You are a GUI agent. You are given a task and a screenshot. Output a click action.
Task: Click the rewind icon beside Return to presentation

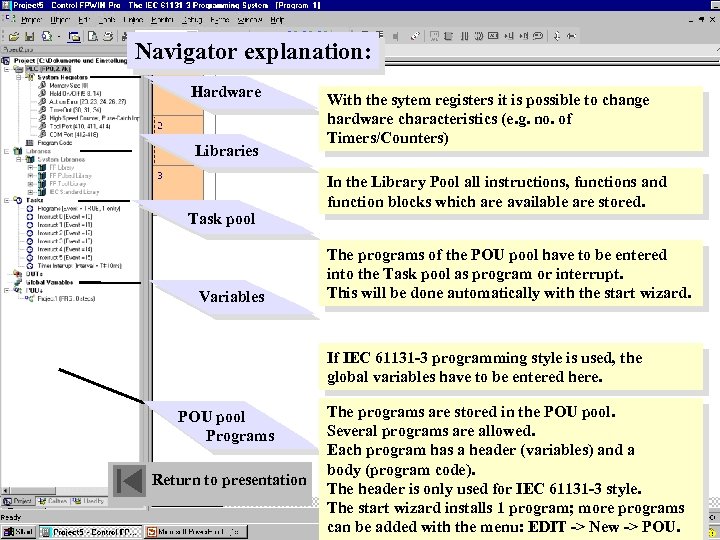[129, 480]
